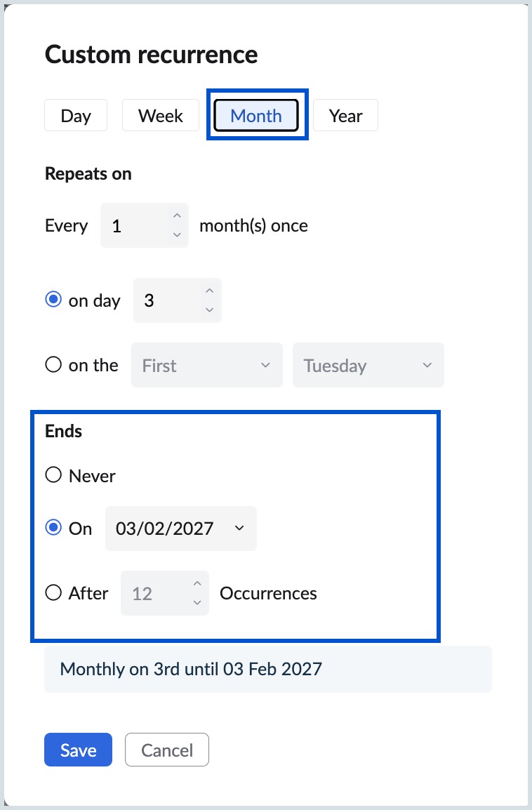Switch to the Week recurrence tab

point(160,116)
